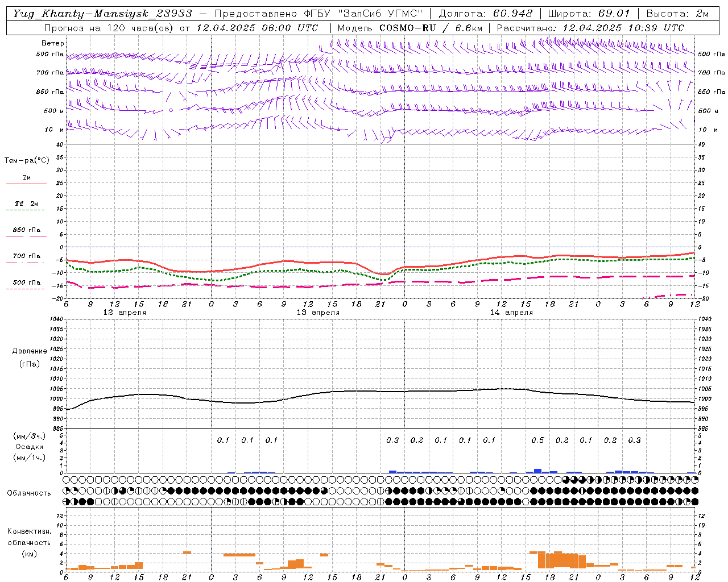Click the Td 2м legend entry

coord(26,203)
